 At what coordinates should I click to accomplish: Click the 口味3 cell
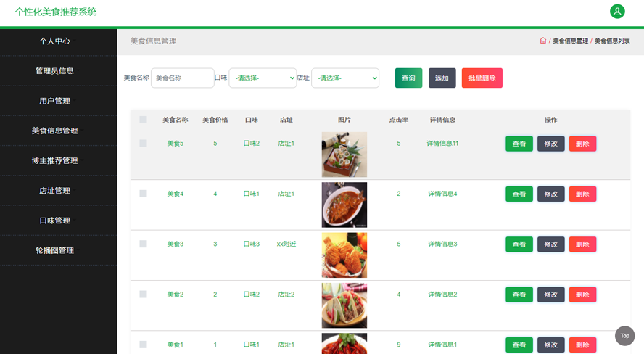[252, 244]
